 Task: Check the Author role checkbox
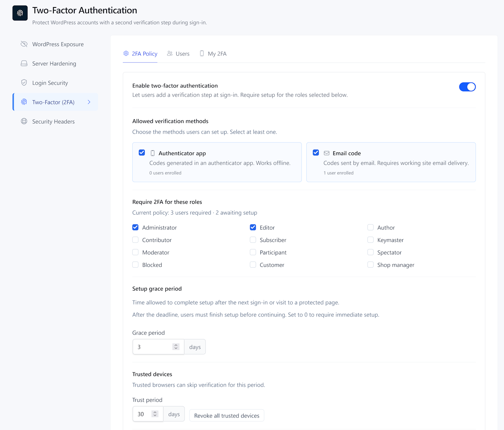point(371,227)
